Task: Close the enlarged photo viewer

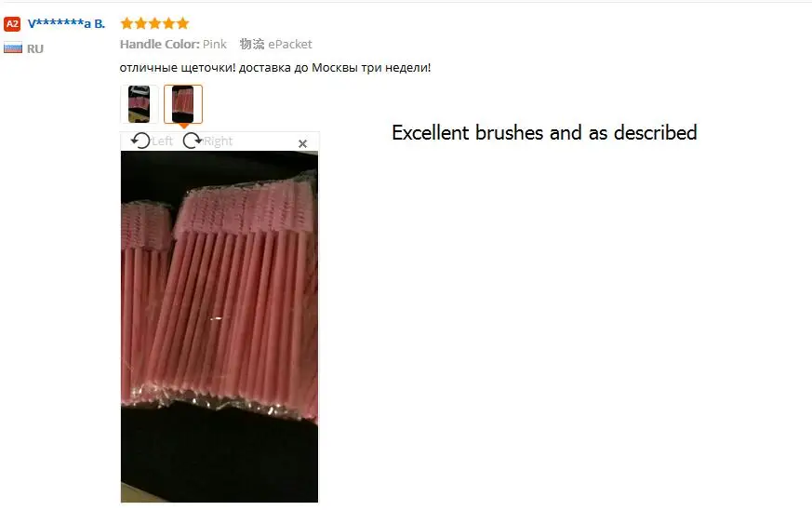Action: 303,143
